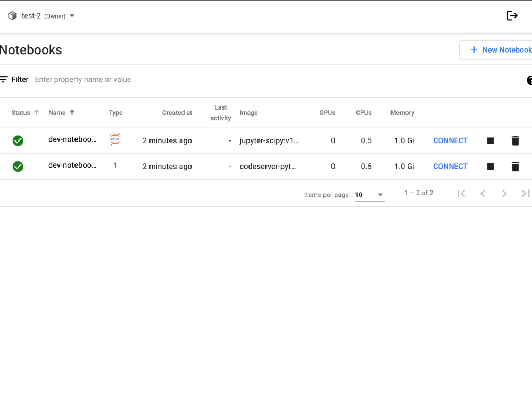Connect to the codeserver notebook
This screenshot has width=532, height=399.
point(450,166)
